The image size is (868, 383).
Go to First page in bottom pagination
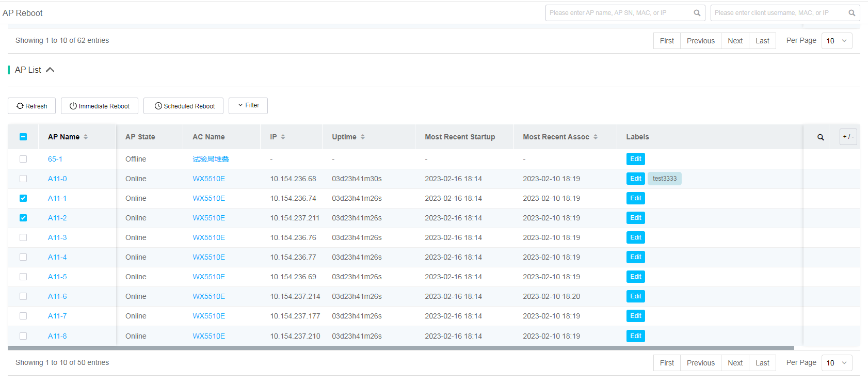[x=667, y=363]
